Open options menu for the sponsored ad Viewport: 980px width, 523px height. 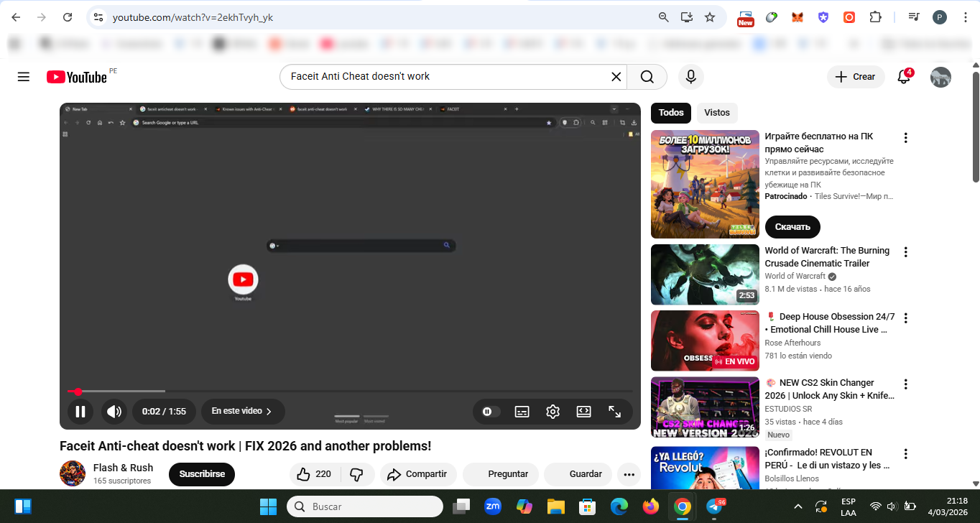coord(906,138)
